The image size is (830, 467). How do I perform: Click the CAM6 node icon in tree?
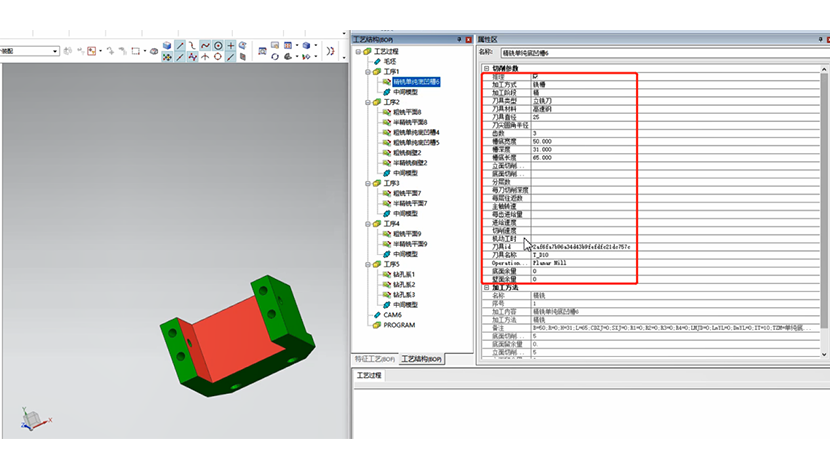[376, 315]
